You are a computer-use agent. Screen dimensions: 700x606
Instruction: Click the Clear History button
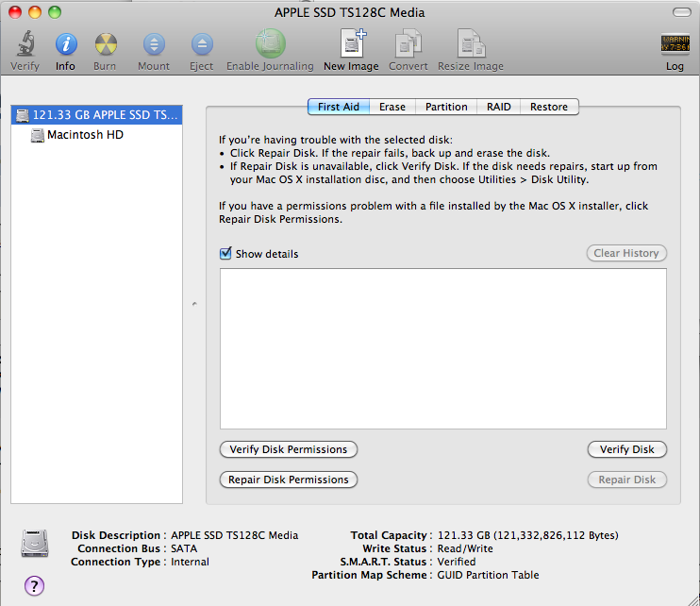(x=626, y=253)
